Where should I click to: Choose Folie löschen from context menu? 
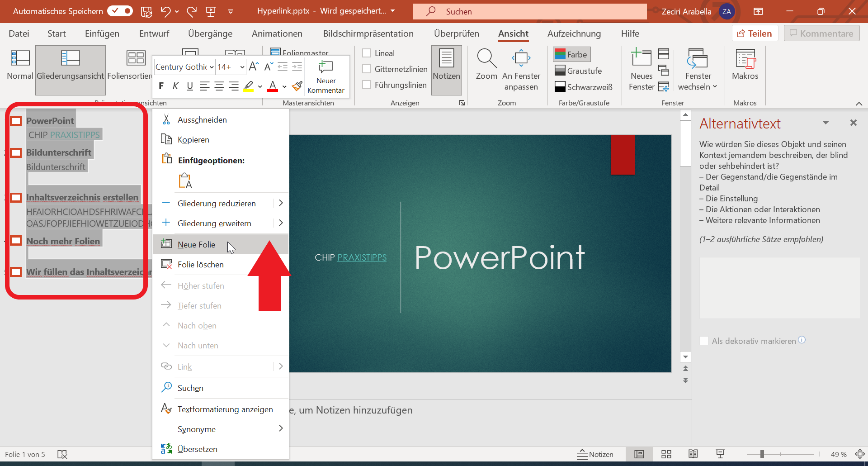[221, 264]
